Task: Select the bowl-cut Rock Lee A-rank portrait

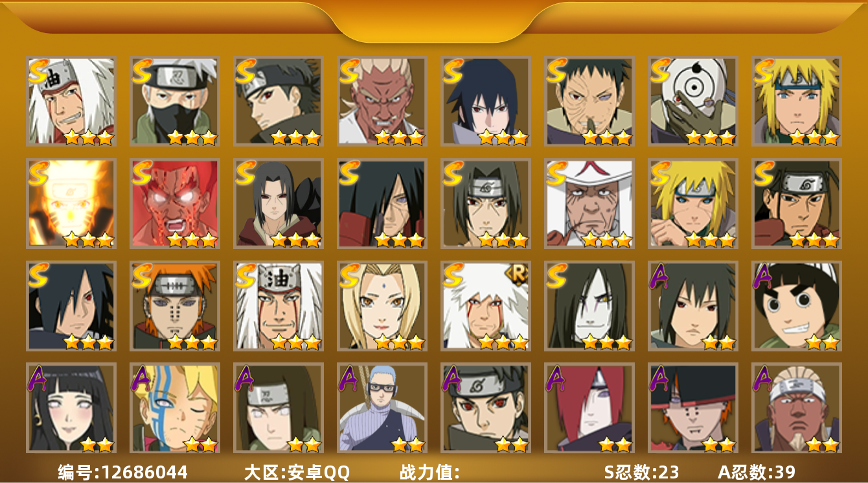Action: click(796, 306)
